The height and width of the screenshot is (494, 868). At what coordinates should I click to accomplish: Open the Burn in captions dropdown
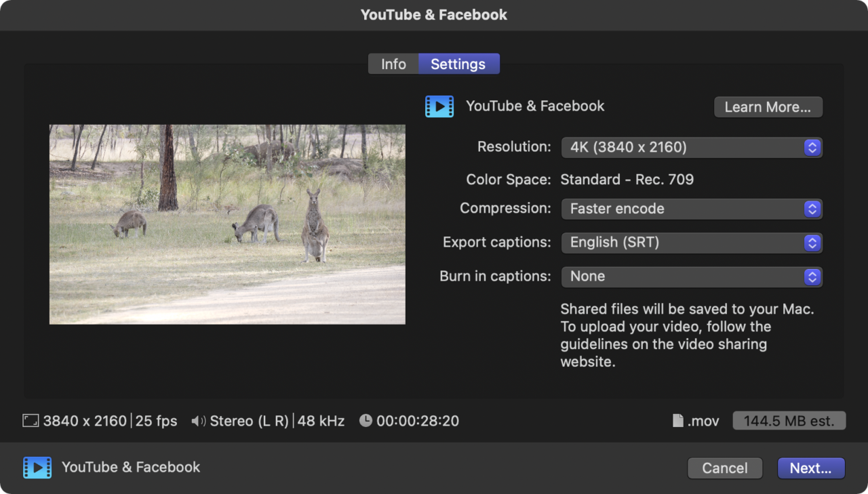pos(692,276)
